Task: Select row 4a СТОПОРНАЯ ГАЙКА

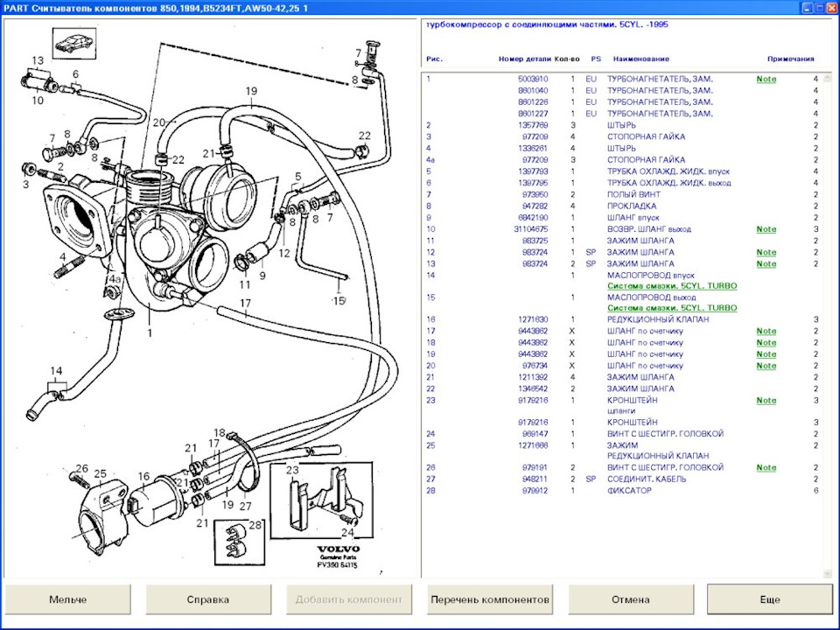Action: tap(622, 159)
